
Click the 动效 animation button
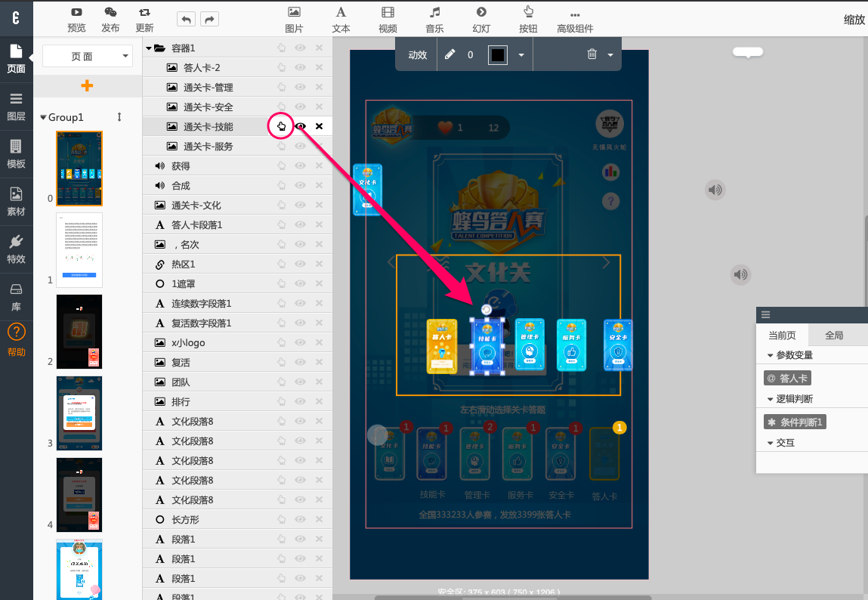click(418, 54)
